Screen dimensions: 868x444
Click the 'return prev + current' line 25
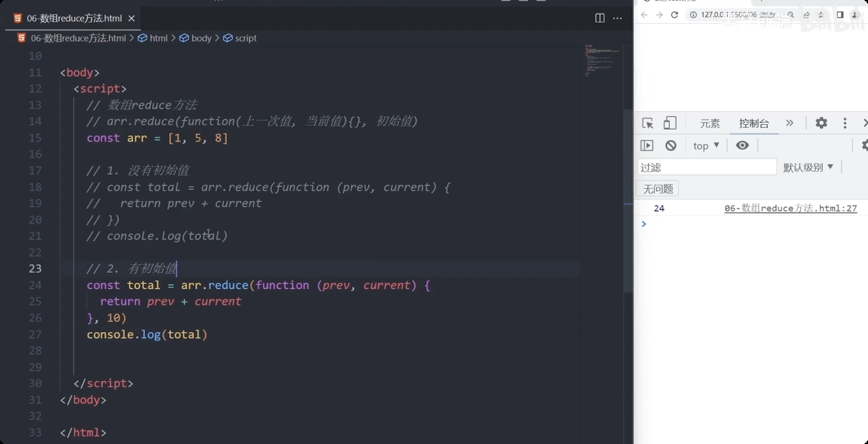[170, 302]
